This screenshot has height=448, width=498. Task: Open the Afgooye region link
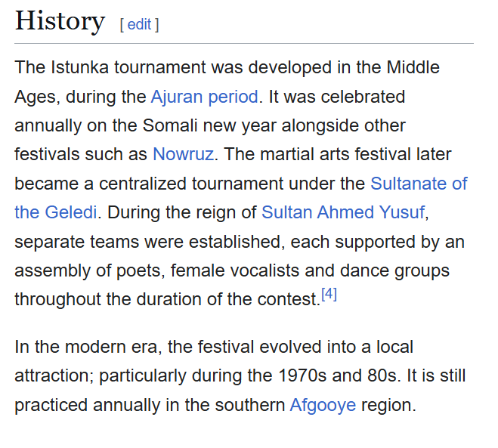coord(323,404)
